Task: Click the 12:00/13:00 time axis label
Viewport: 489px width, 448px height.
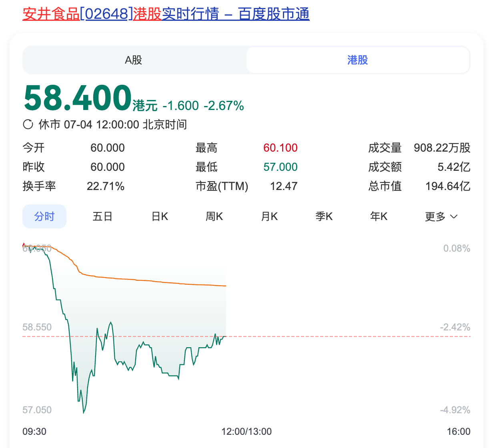Action: [247, 432]
